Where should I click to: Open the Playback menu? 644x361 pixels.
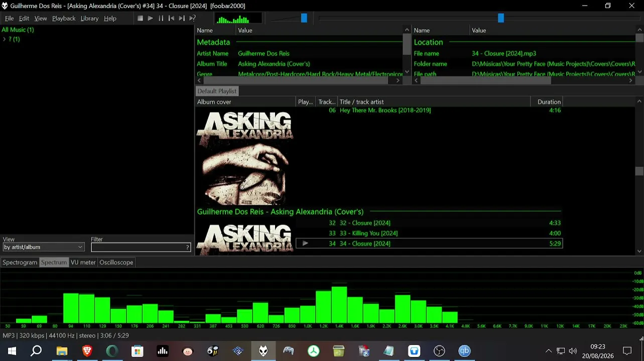click(64, 18)
